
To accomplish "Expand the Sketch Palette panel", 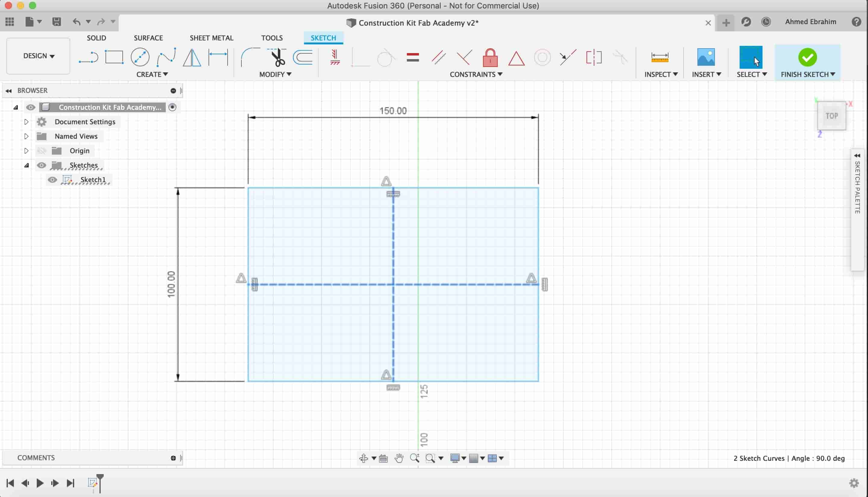I will [x=857, y=156].
